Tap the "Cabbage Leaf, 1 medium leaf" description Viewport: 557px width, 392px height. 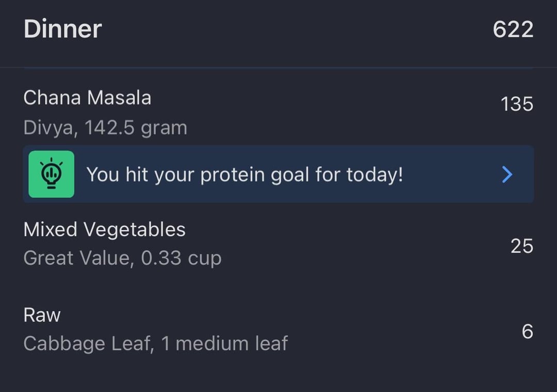click(155, 343)
